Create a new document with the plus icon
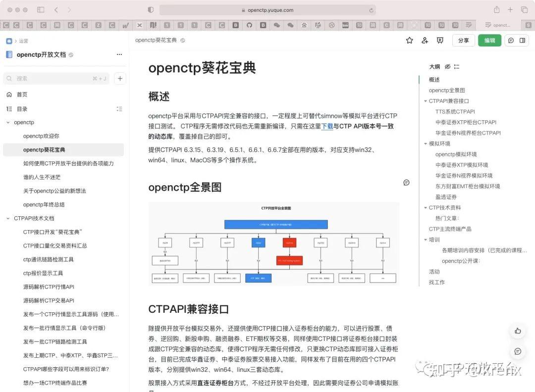The height and width of the screenshot is (392, 535). (x=119, y=78)
